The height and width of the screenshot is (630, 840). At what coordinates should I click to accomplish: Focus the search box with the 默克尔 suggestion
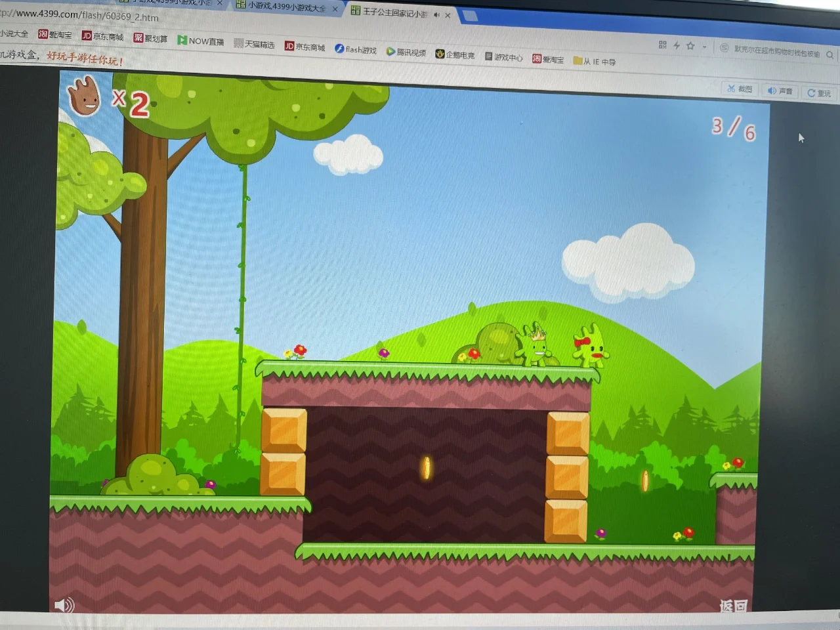pos(777,51)
